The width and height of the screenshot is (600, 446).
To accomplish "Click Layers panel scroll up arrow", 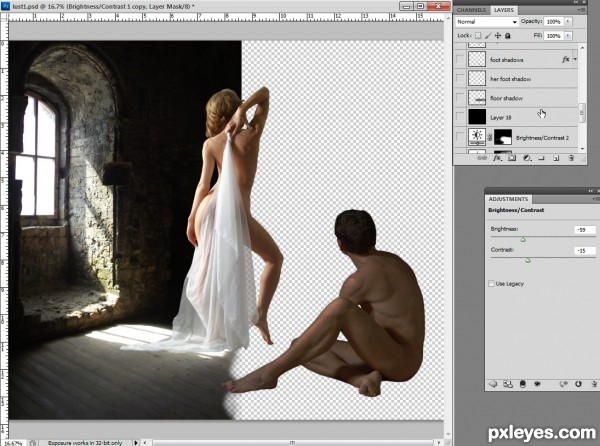I will pos(582,47).
